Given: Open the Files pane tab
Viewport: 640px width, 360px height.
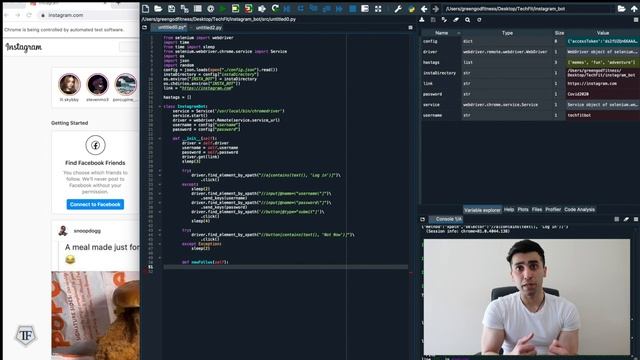Looking at the screenshot, I should click(537, 209).
